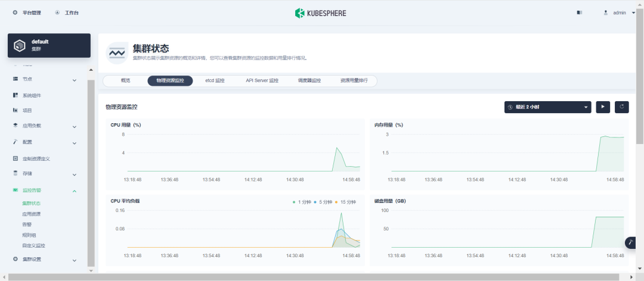Toggle the 15 分钟 legend series
The width and height of the screenshot is (644, 281).
click(x=345, y=202)
